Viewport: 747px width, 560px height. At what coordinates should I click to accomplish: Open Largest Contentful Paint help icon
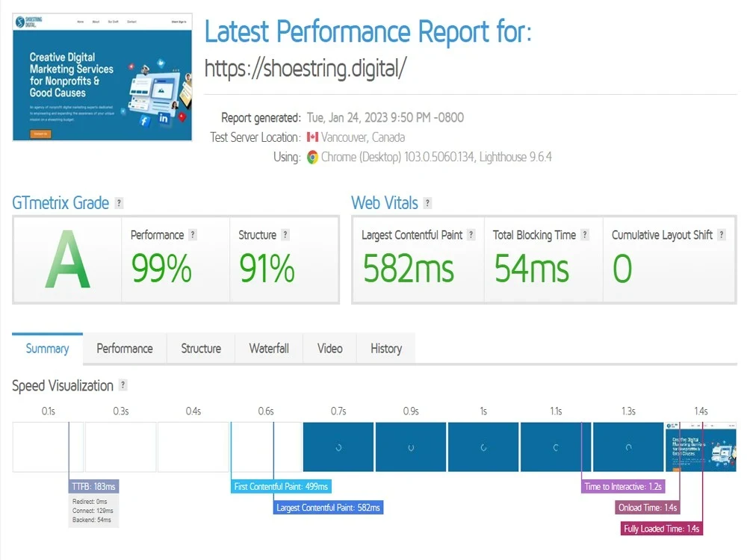point(471,234)
